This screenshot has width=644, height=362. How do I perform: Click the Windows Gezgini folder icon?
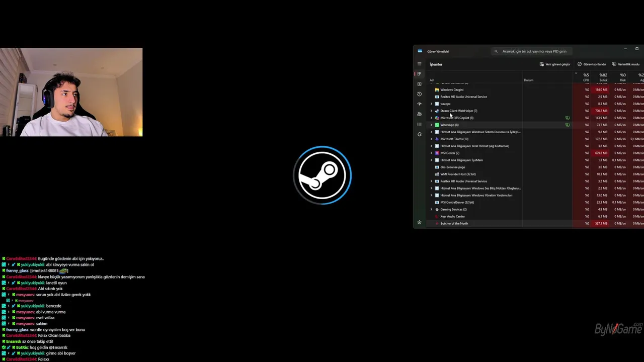437,89
